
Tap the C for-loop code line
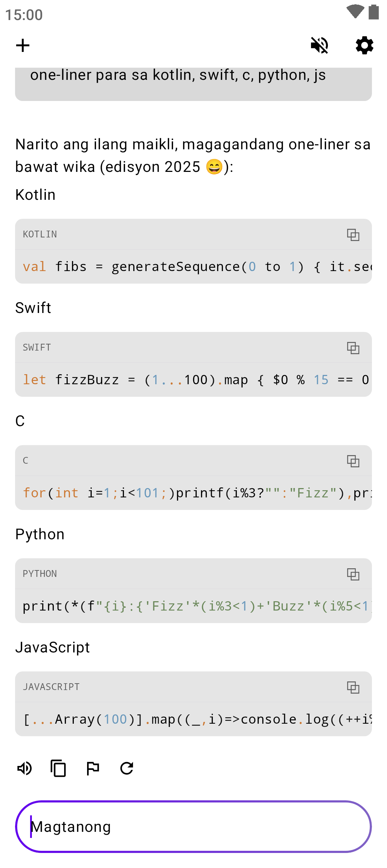pos(193,493)
